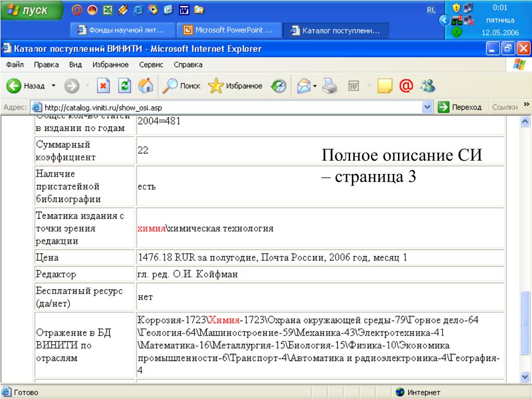Open the Файл menu

click(15, 64)
